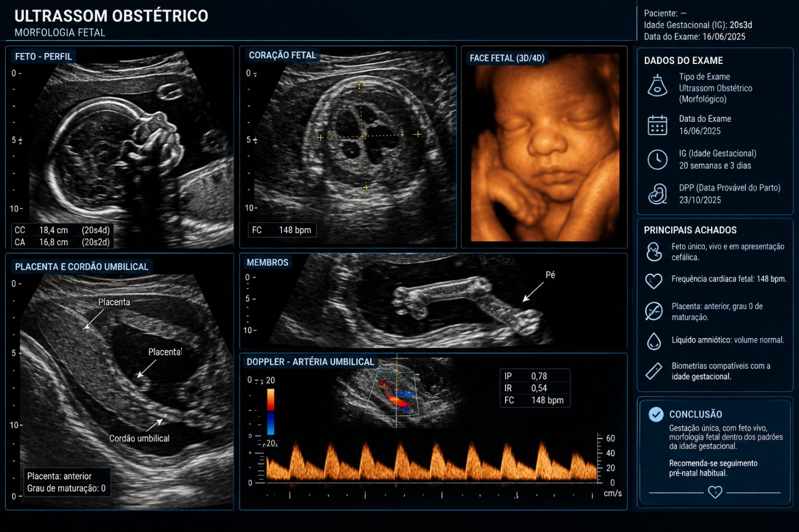Click the DPP date '23/10/2025'
The width and height of the screenshot is (799, 532).
coord(700,200)
